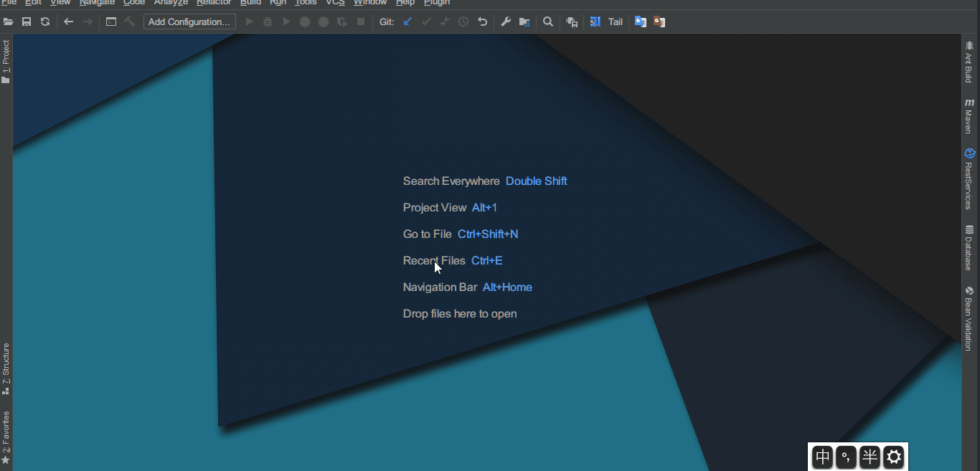The height and width of the screenshot is (471, 980).
Task: Toggle the Structure tool window
Action: [6, 368]
